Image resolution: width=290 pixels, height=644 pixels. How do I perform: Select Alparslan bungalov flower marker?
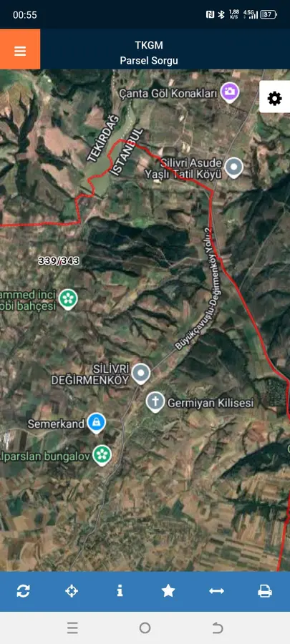(102, 454)
